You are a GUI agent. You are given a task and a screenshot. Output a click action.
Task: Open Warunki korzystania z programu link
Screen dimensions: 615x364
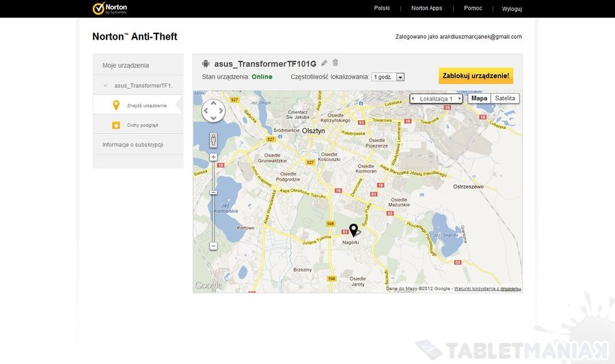pos(487,288)
